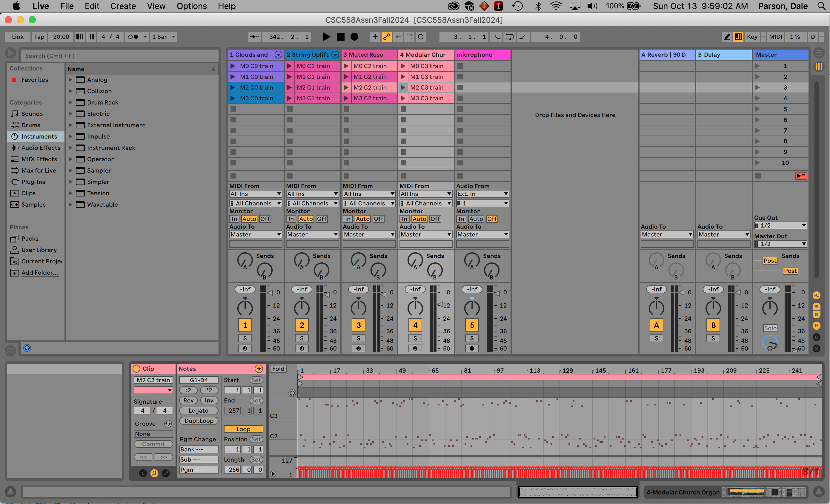The image size is (830, 504).
Task: Toggle Draw Mode pencil icon
Action: click(727, 37)
